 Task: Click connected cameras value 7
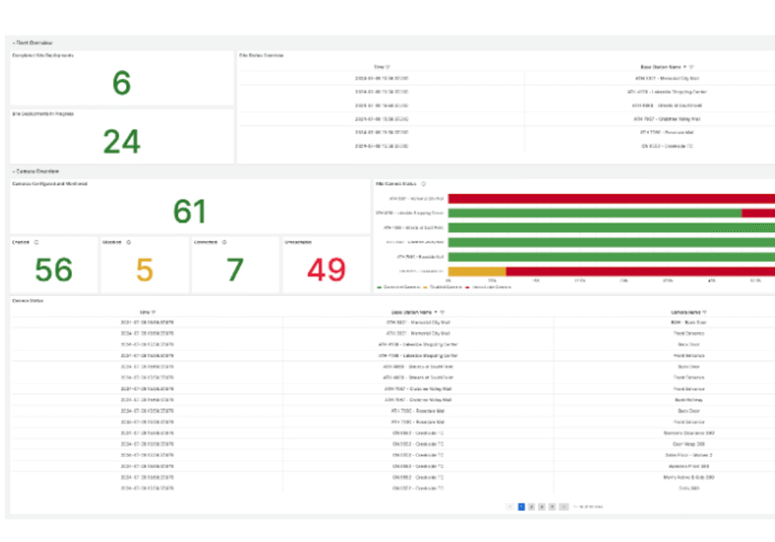pos(235,270)
